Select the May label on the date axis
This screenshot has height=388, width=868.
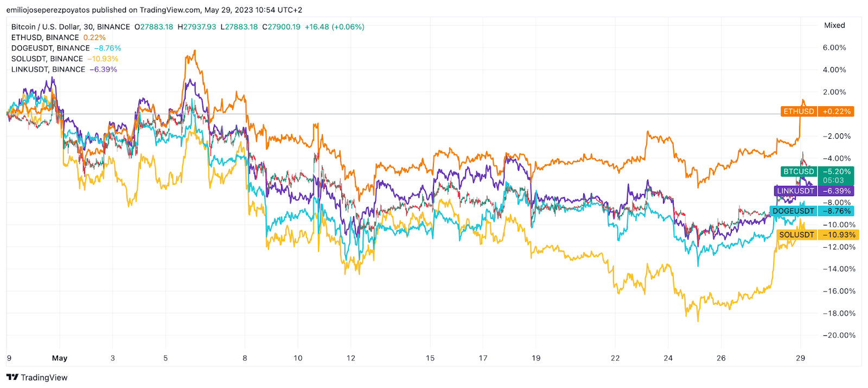click(x=60, y=358)
